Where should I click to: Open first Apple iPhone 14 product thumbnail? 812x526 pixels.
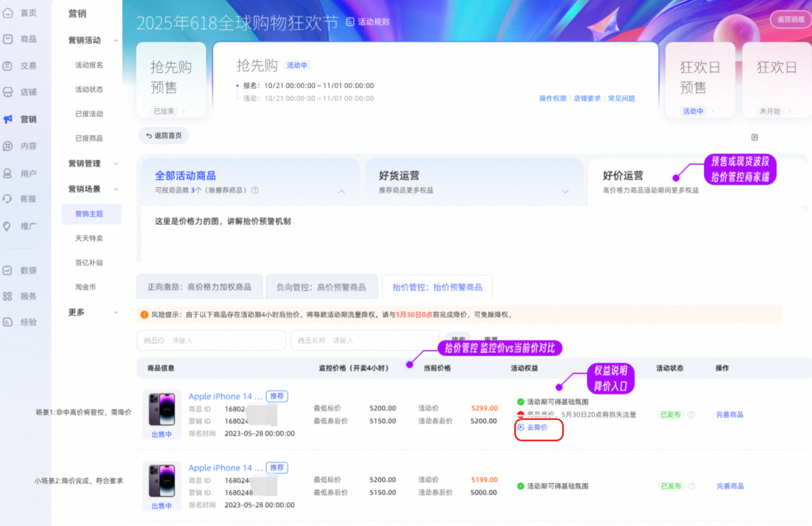[162, 409]
